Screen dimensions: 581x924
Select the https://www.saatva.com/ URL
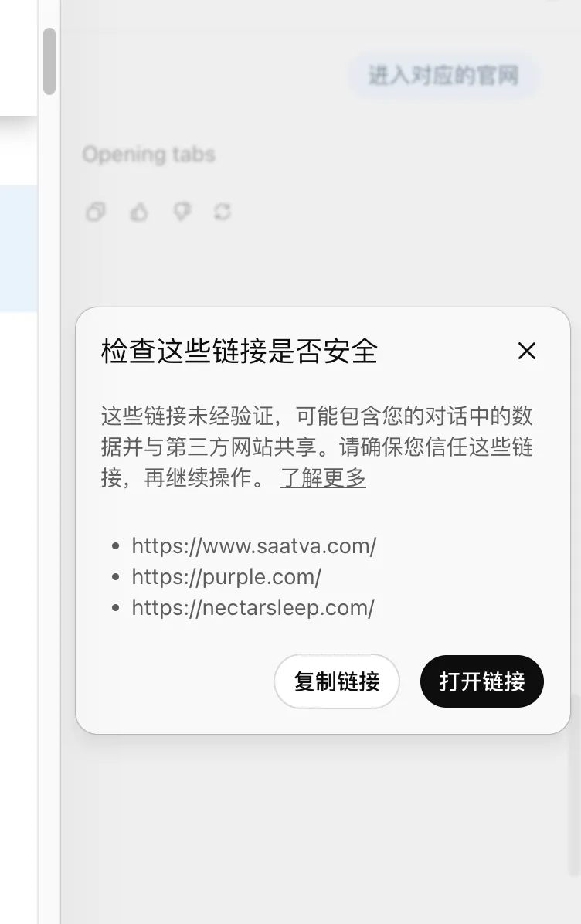click(254, 546)
